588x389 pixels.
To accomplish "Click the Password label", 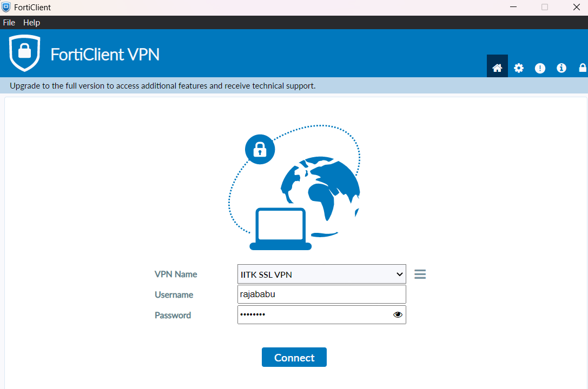I will (x=173, y=315).
